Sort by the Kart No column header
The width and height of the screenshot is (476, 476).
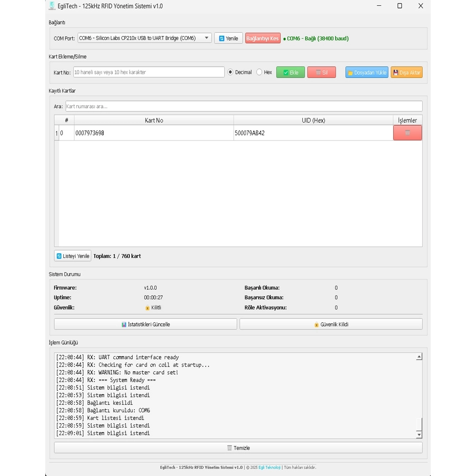pos(154,120)
